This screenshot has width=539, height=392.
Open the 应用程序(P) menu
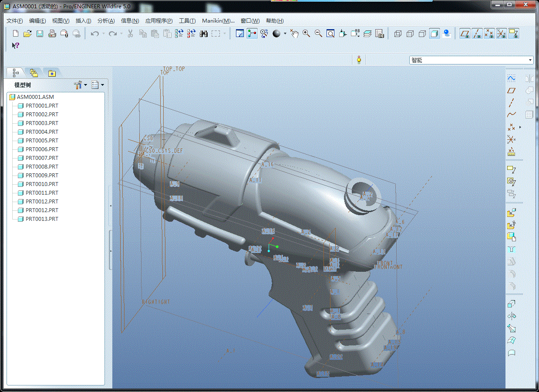(x=158, y=21)
